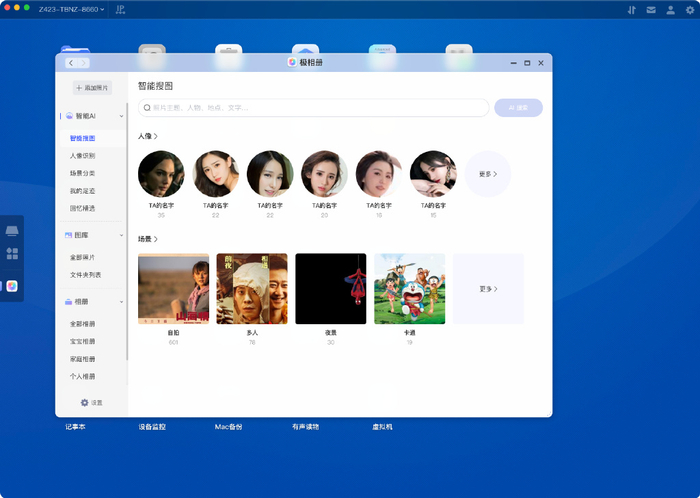700x498 pixels.
Task: Click 更多 in the scene row
Action: pos(488,289)
